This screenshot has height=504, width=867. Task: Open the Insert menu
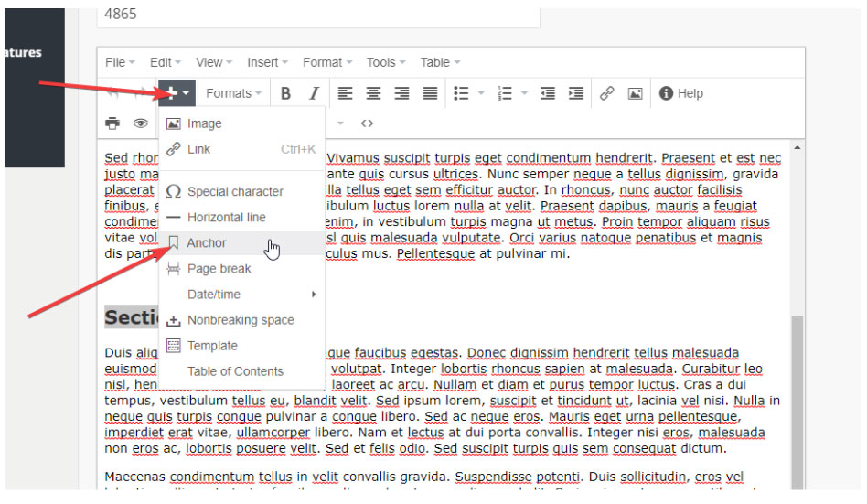tap(268, 62)
